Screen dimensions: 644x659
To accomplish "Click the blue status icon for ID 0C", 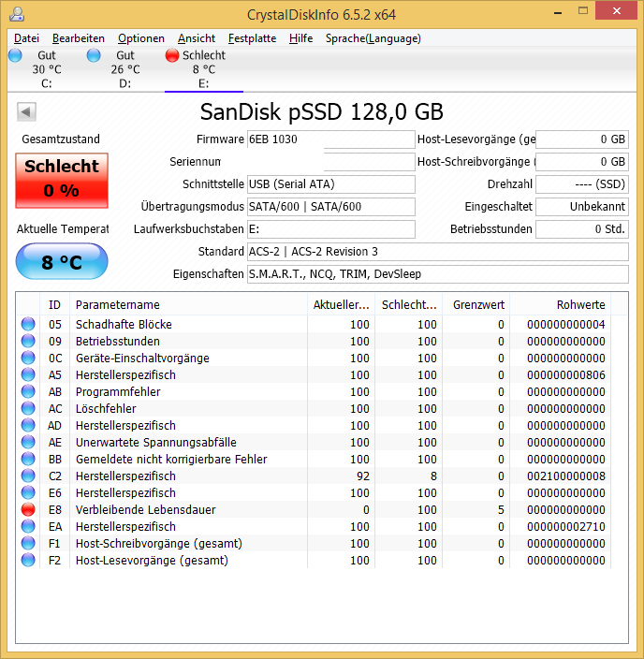I will pos(28,358).
